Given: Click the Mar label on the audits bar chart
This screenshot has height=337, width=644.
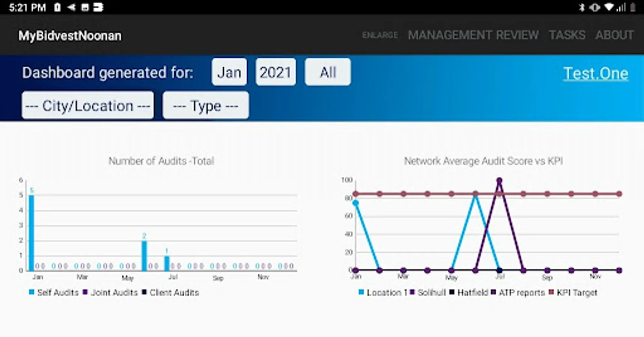Looking at the screenshot, I should pyautogui.click(x=82, y=277).
